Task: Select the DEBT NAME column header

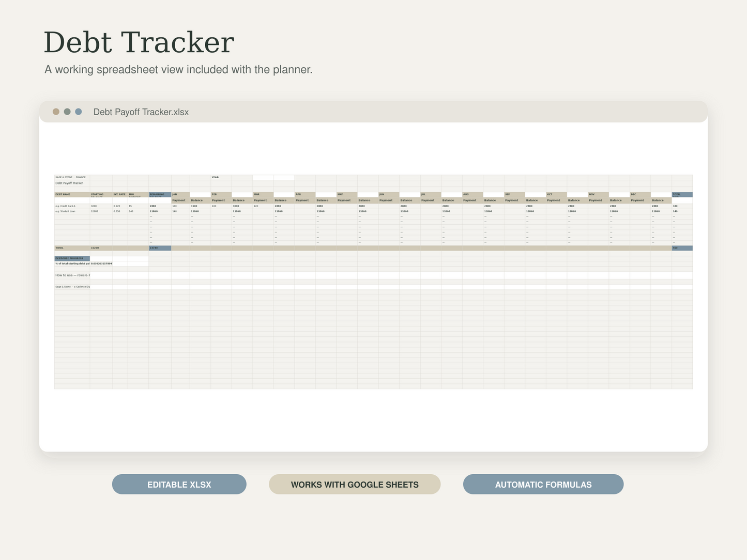Action: (x=72, y=195)
